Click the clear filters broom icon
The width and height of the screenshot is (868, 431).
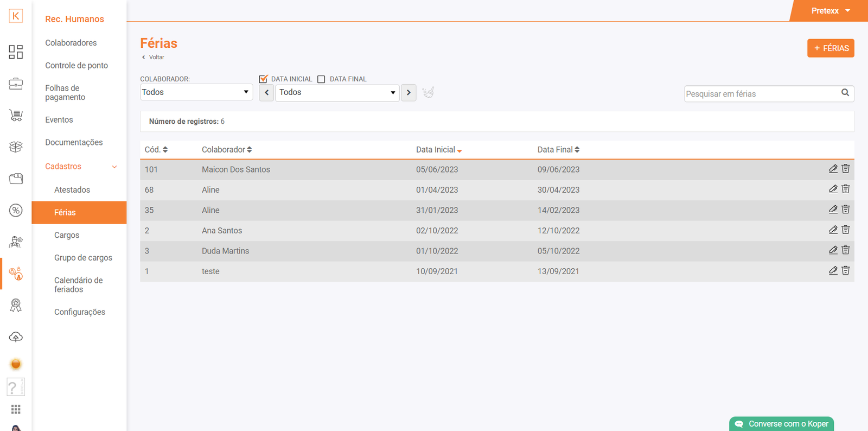(x=428, y=93)
